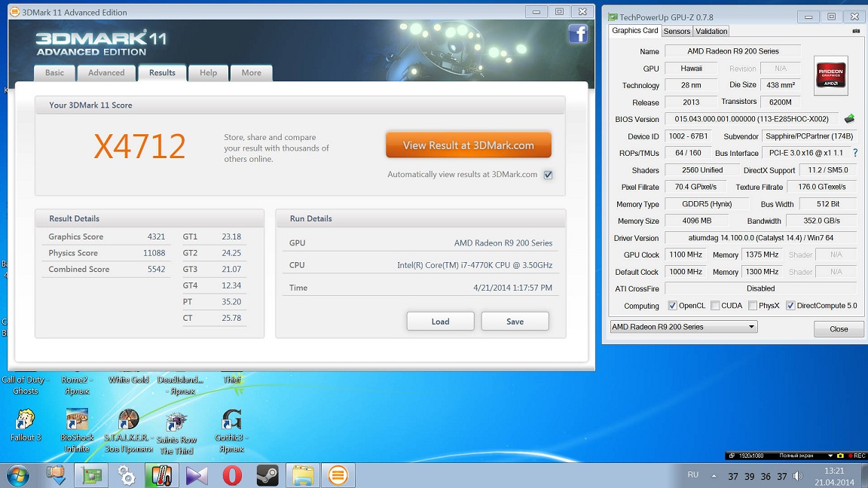The width and height of the screenshot is (868, 488).
Task: Expand the hidden tray icons arrow
Action: [x=714, y=476]
